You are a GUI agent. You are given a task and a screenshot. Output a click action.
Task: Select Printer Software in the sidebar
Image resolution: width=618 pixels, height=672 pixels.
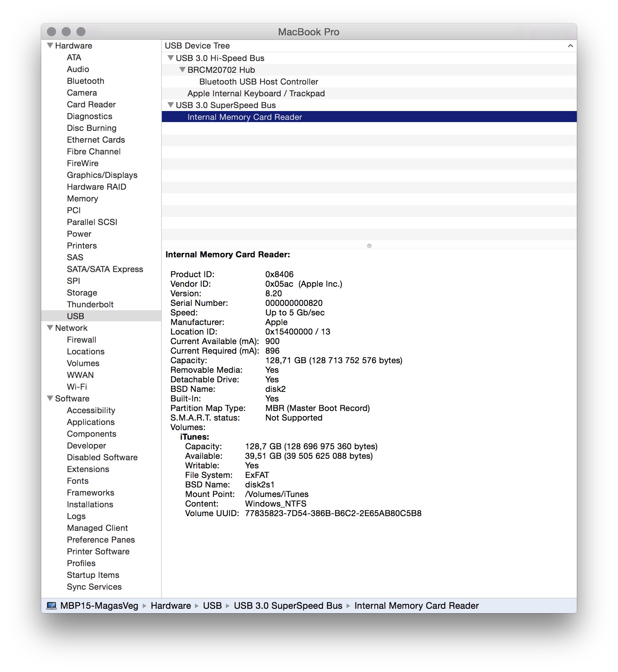tap(98, 551)
